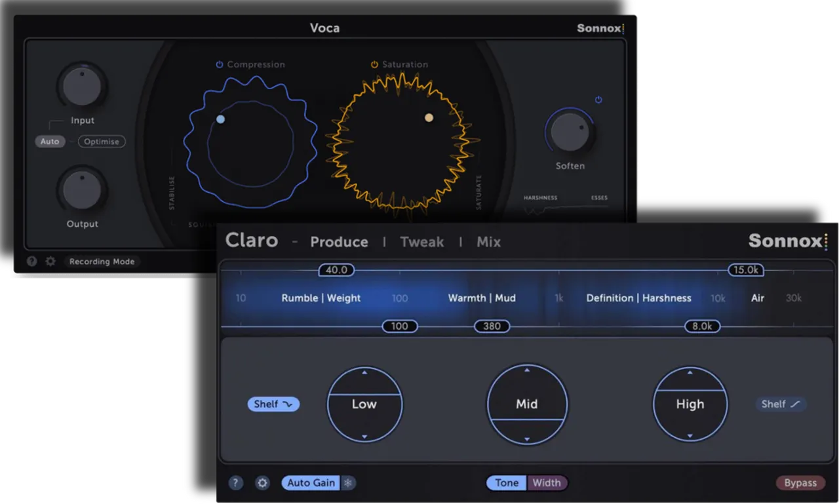Screen dimensions: 839x504
Task: Click the snowflake freeze icon beside Auto Gain
Action: pos(349,483)
